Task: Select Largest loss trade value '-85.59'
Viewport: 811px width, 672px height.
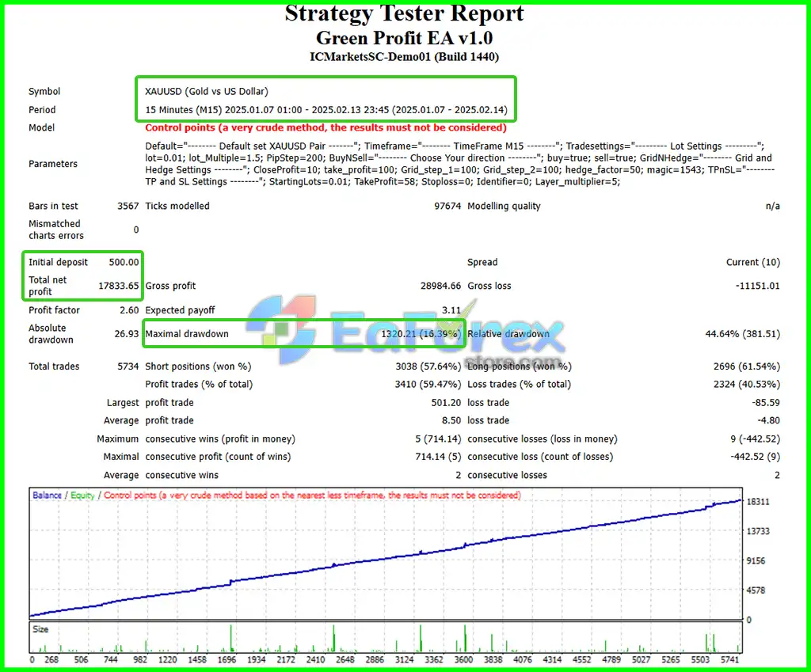Action: [x=766, y=403]
